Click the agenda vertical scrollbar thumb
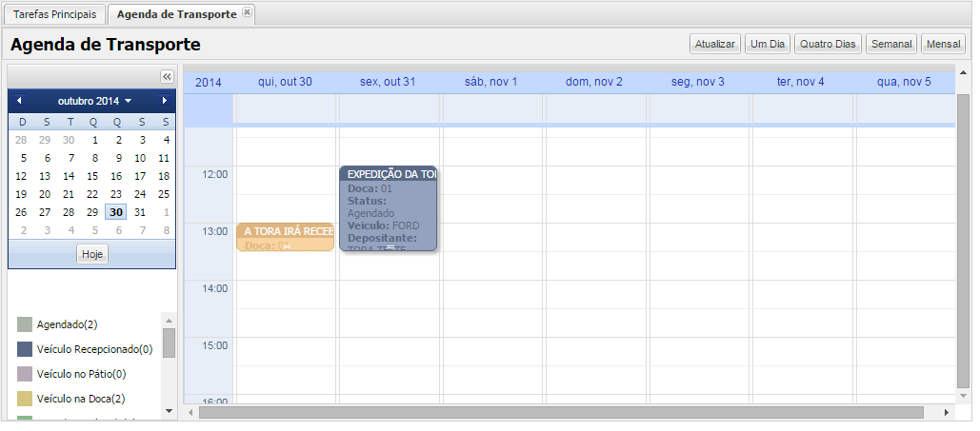This screenshot has height=431, width=980. (963, 241)
